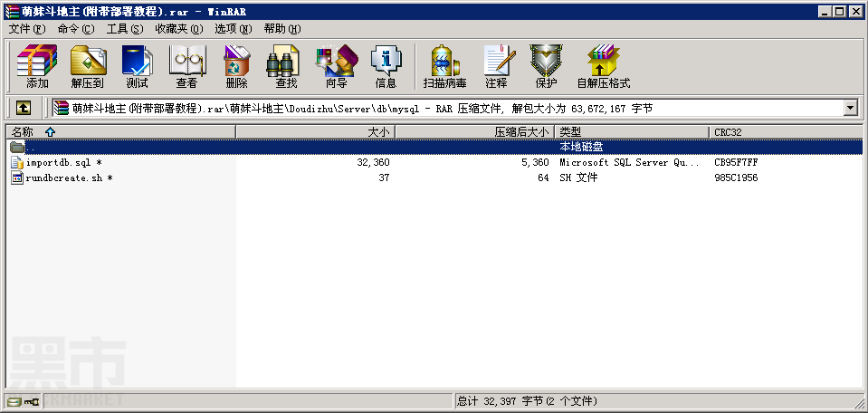Click CRC value CB95F7FF
Image resolution: width=868 pixels, height=413 pixels.
[736, 162]
